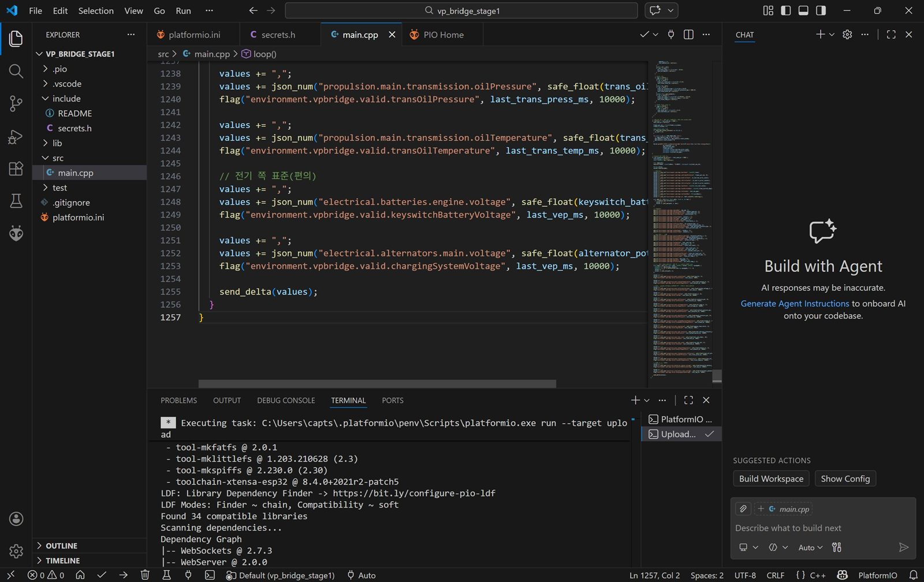The height and width of the screenshot is (582, 924).
Task: Toggle the bottom Panel visibility
Action: [x=803, y=10]
